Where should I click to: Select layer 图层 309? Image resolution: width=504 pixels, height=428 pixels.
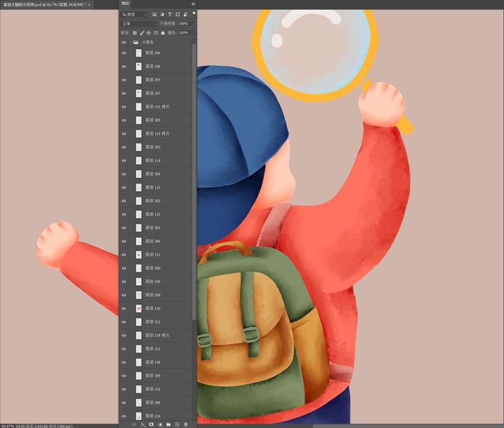pyautogui.click(x=156, y=375)
